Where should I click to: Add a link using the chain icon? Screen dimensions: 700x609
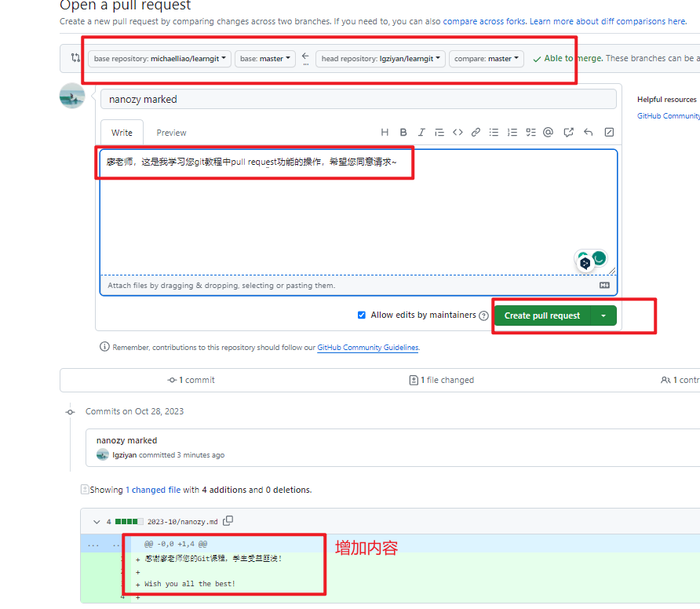(x=476, y=132)
